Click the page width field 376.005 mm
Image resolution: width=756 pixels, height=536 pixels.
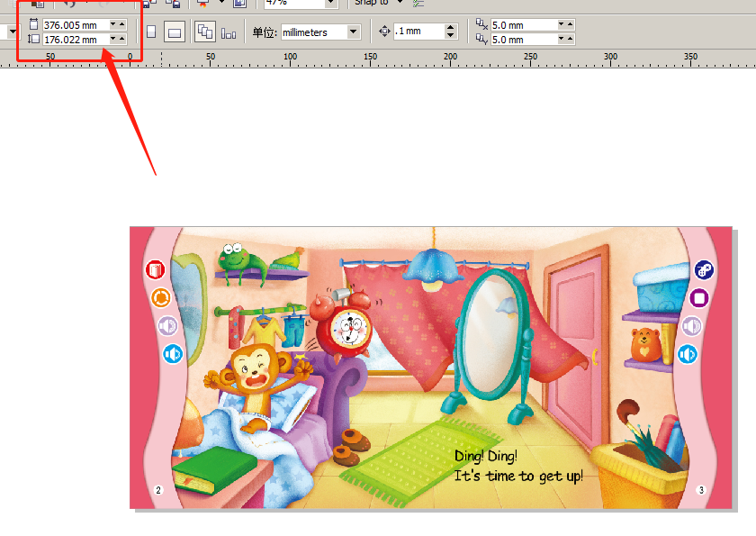(76, 24)
